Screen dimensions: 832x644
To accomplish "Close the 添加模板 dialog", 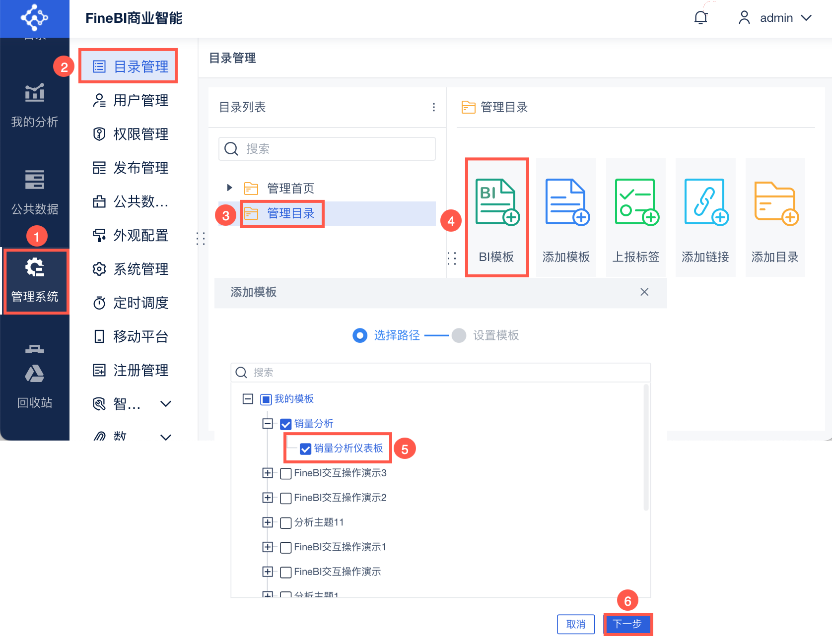I will click(644, 292).
